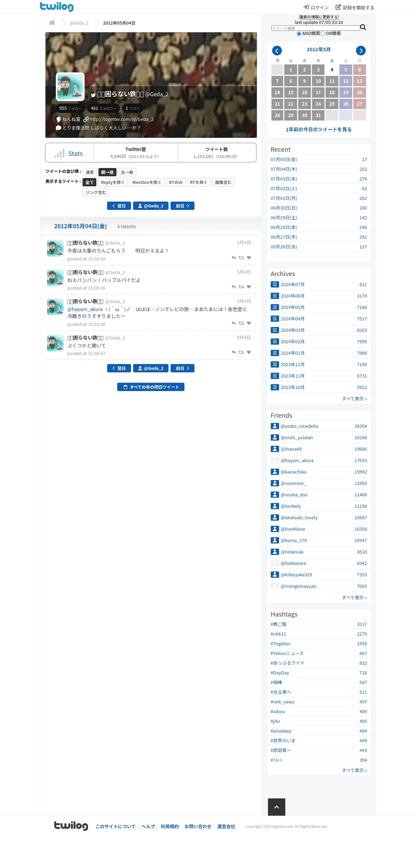Image resolution: width=416 pixels, height=868 pixels.
Task: Filter with Mentionを除く
Action: (147, 182)
